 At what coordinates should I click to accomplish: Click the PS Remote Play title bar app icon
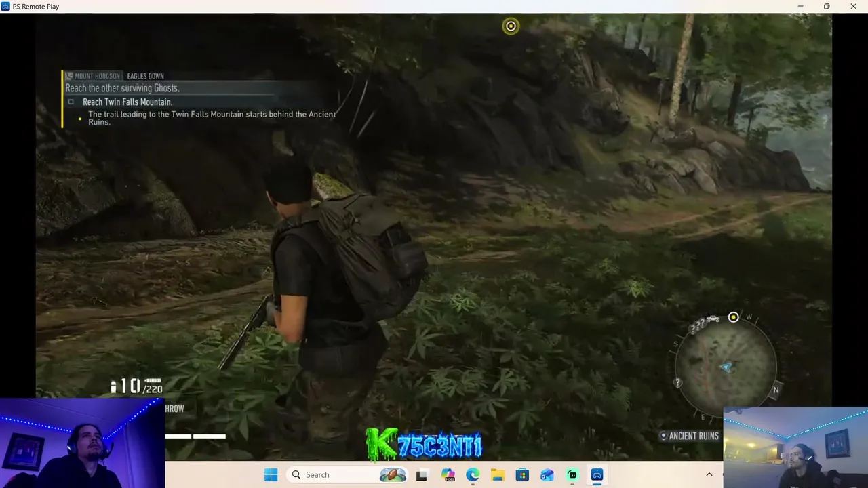(5, 6)
